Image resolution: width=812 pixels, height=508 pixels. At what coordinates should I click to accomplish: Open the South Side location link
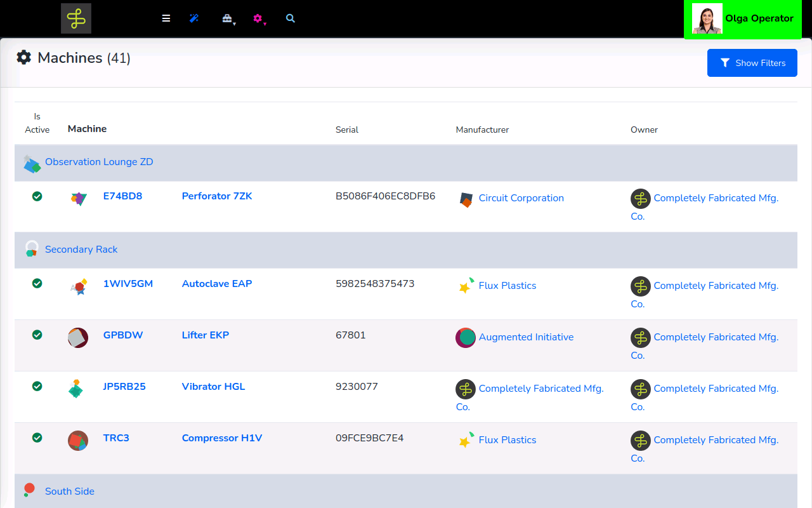point(70,491)
